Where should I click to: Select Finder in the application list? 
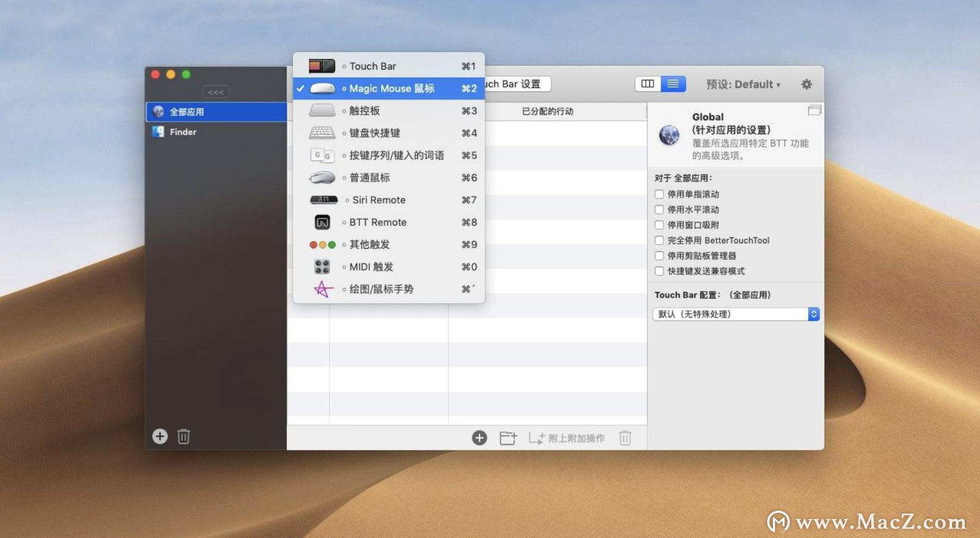[183, 132]
